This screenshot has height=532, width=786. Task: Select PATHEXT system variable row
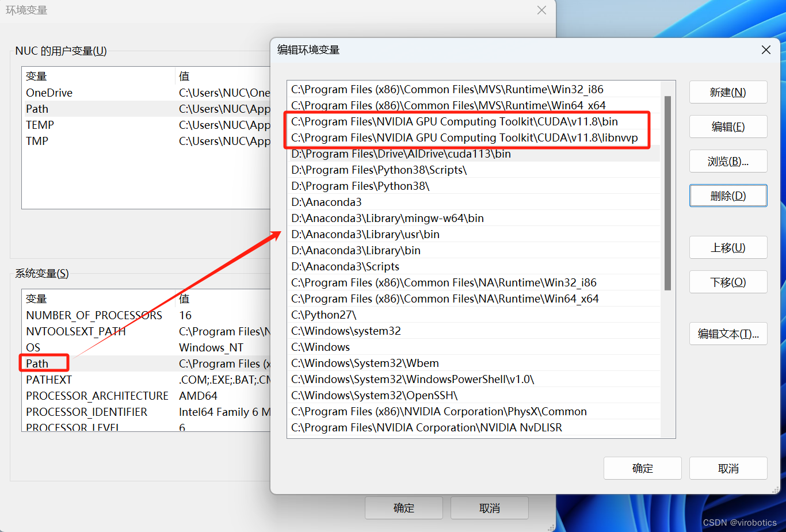pos(146,380)
